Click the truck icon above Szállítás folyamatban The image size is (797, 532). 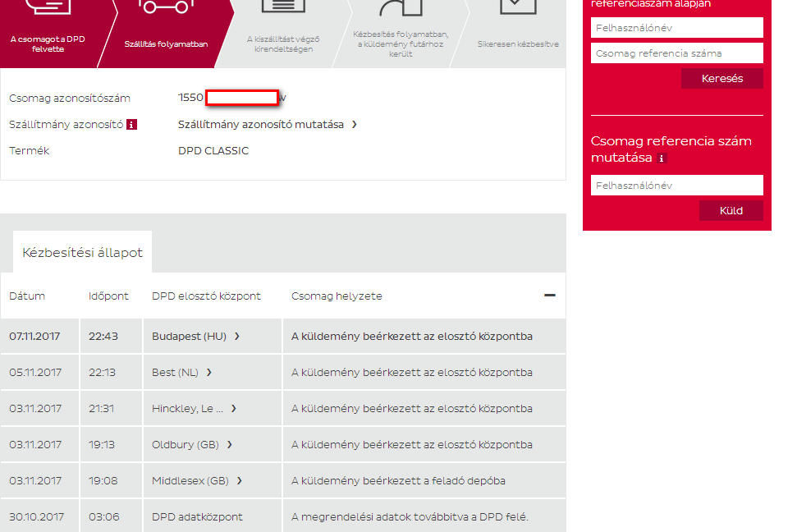click(166, 7)
